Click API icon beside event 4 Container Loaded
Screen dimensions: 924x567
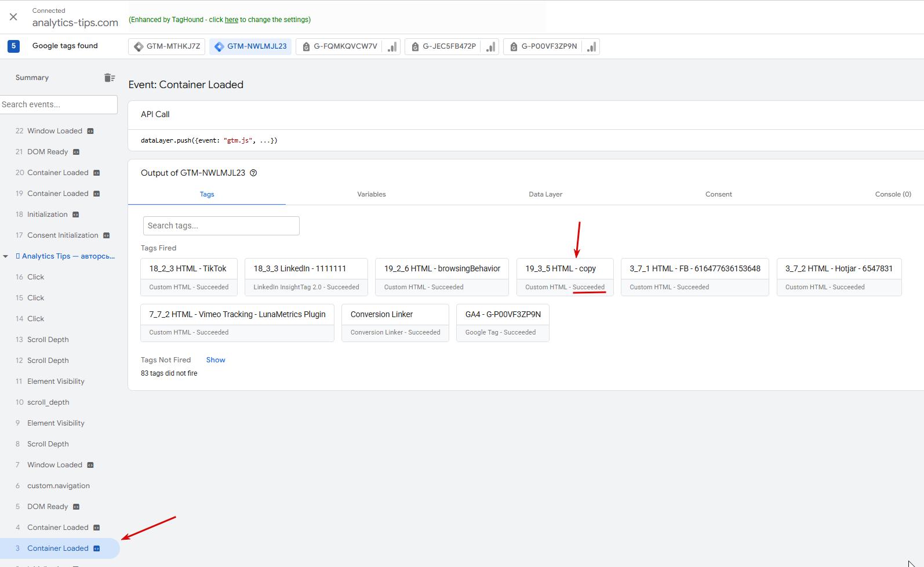coord(97,528)
